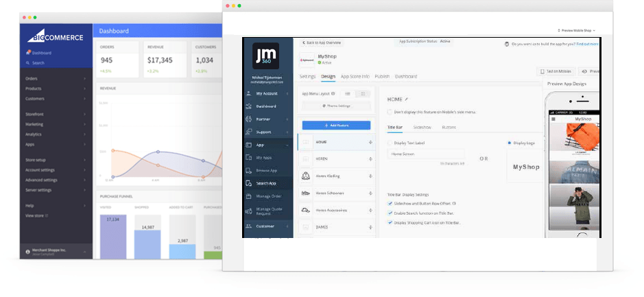644x297 pixels.
Task: Toggle Enable Search function on Title Bar
Action: point(390,213)
